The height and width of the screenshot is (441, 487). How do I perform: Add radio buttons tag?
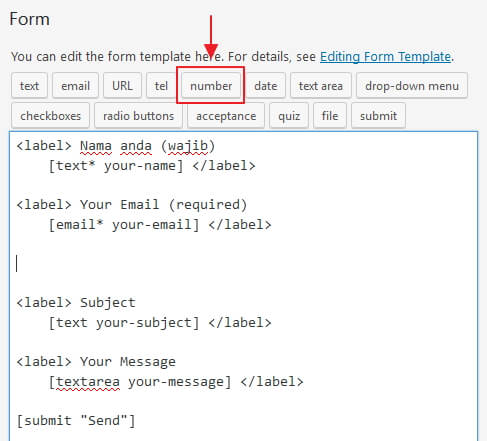[x=138, y=116]
